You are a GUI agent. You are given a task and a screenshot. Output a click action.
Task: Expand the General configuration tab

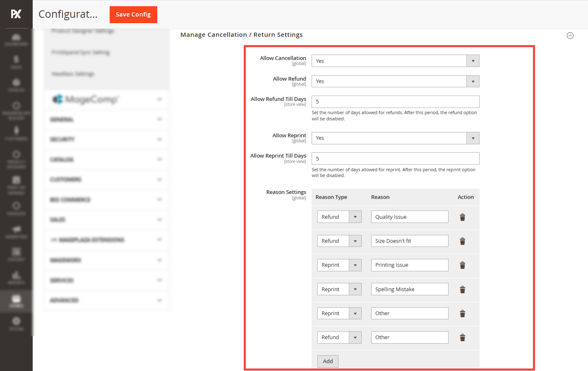[106, 120]
